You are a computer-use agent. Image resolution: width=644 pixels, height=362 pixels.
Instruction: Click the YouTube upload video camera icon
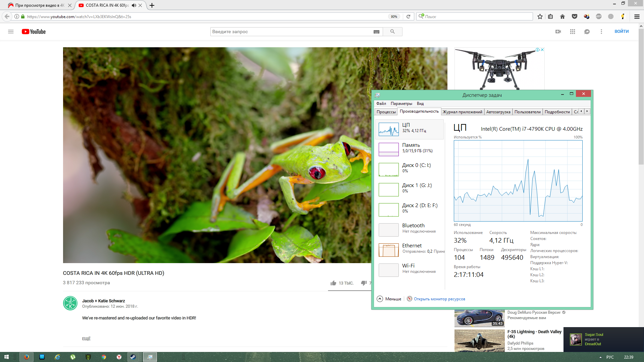(558, 32)
